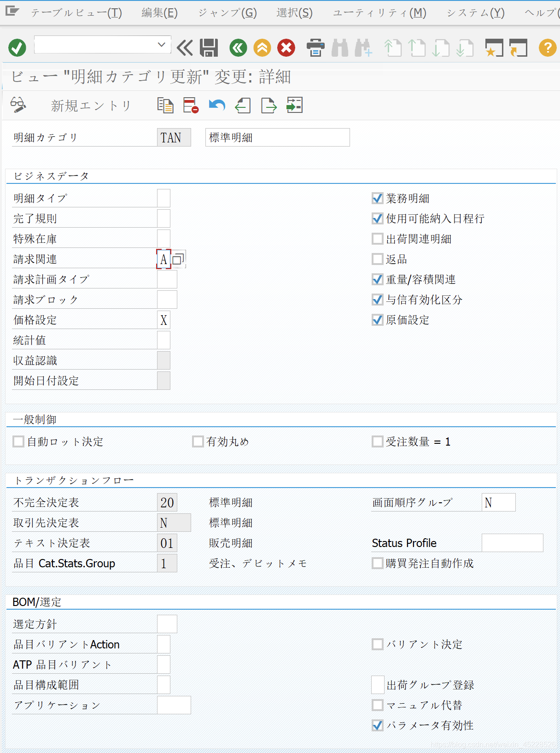Enable the 出荷関連明細 checkbox
The width and height of the screenshot is (560, 753).
(377, 239)
